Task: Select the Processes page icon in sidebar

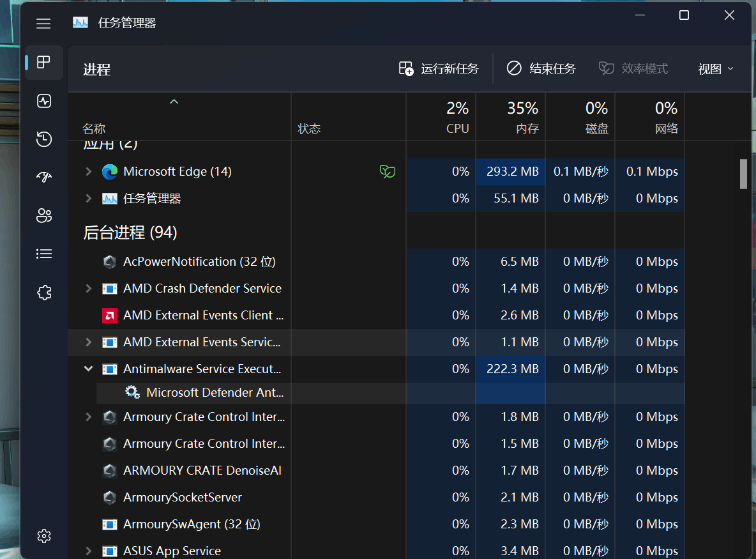Action: (x=44, y=62)
